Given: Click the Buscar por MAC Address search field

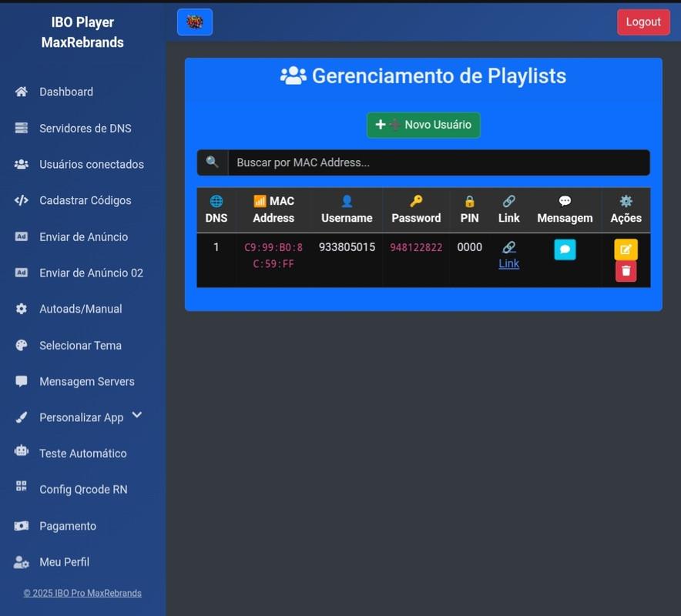Looking at the screenshot, I should 438,162.
